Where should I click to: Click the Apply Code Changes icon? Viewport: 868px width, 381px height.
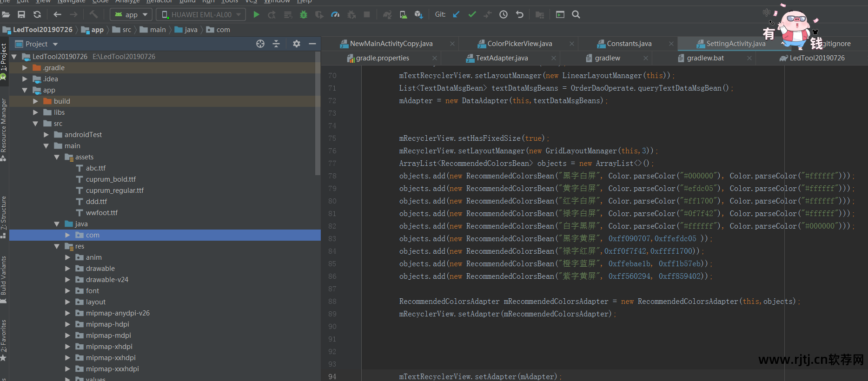pyautogui.click(x=288, y=15)
